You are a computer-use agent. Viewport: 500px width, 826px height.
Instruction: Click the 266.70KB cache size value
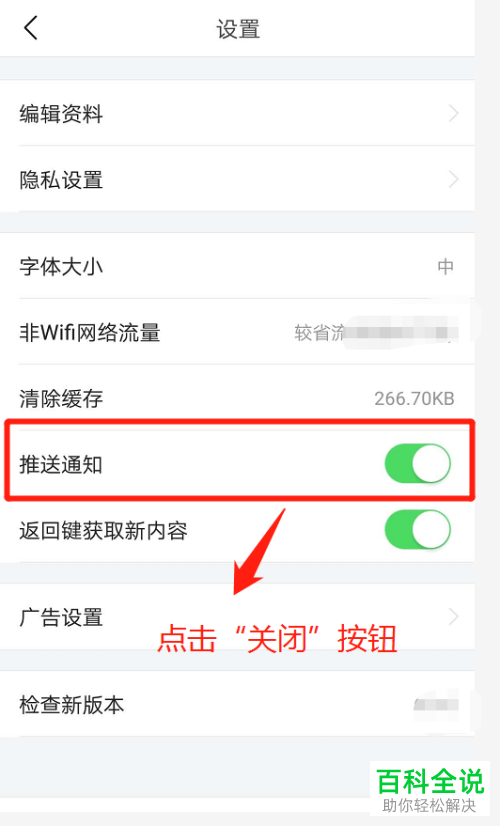click(x=414, y=399)
